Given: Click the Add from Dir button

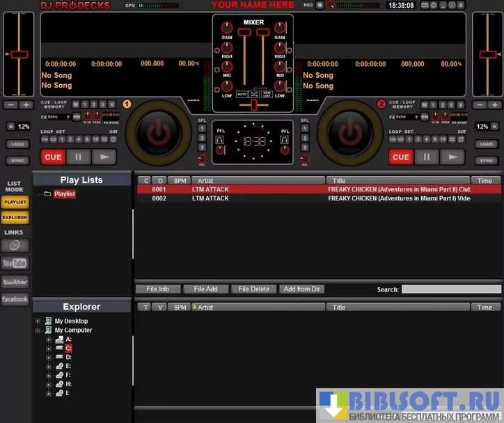Looking at the screenshot, I should pyautogui.click(x=301, y=289).
